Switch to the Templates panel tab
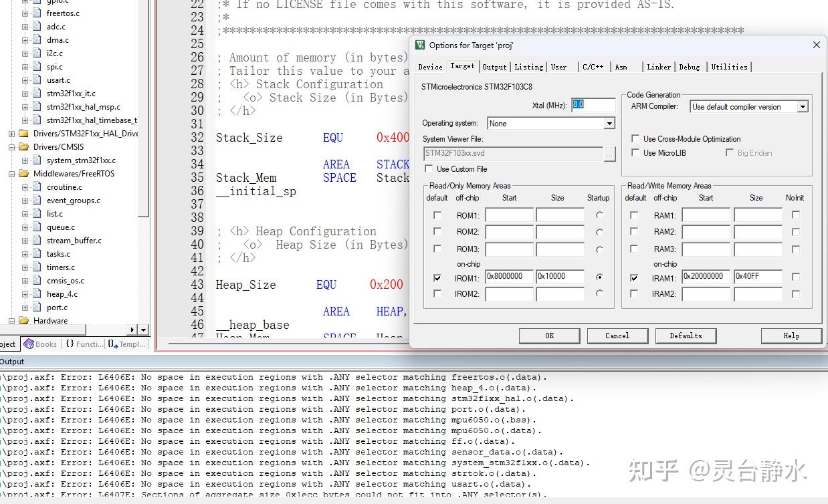The height and width of the screenshot is (504, 828). tap(127, 344)
